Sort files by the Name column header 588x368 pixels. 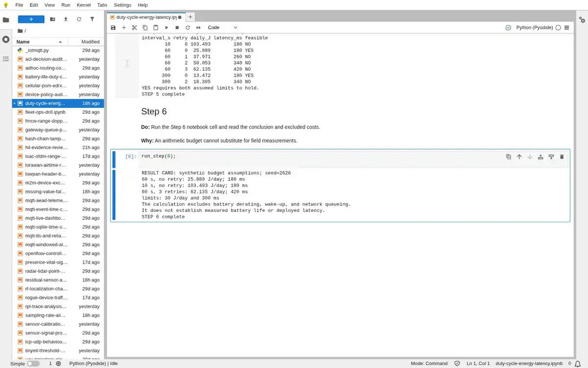coord(39,42)
